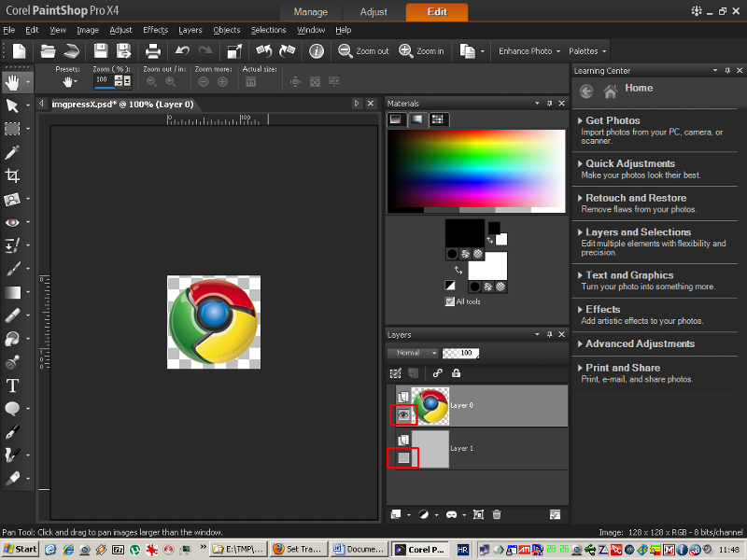Swap foreground and background materials arrows
Screen dimensions: 747x560
[x=458, y=271]
